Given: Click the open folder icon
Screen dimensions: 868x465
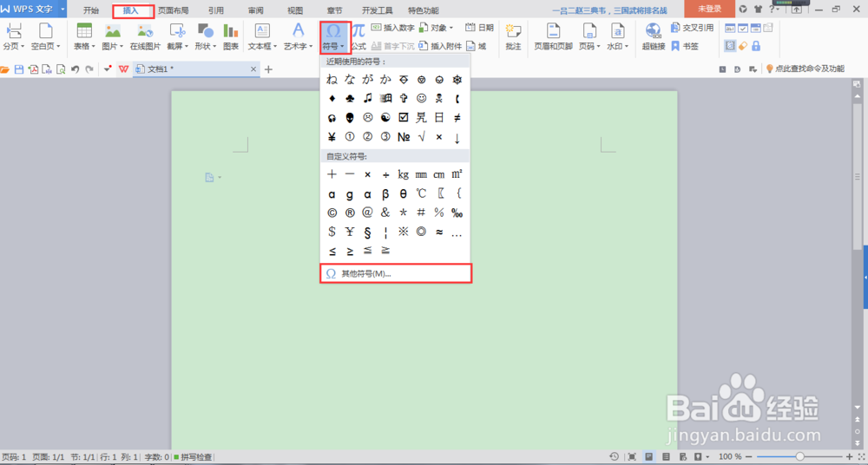Looking at the screenshot, I should coord(5,69).
